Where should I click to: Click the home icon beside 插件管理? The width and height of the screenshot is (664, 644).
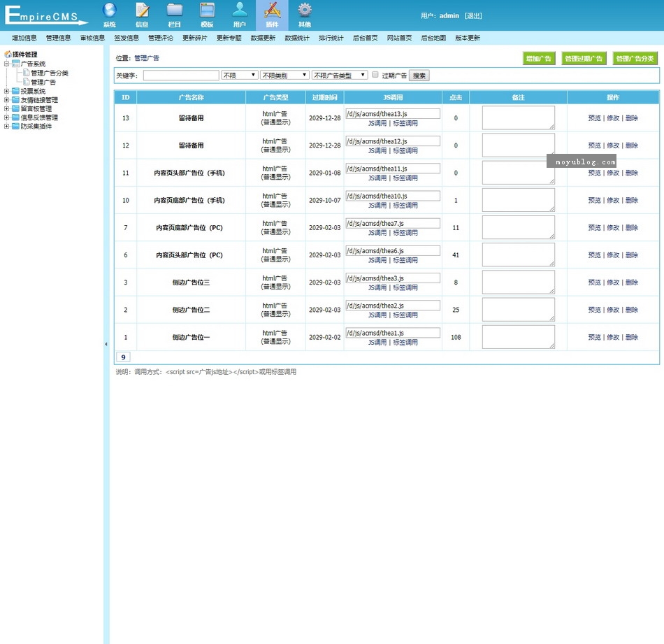coord(8,55)
